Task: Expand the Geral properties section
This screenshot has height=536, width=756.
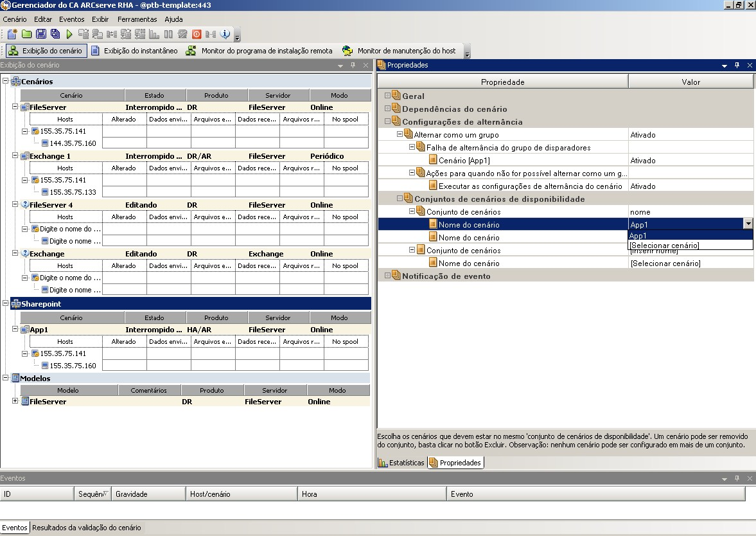Action: click(387, 96)
